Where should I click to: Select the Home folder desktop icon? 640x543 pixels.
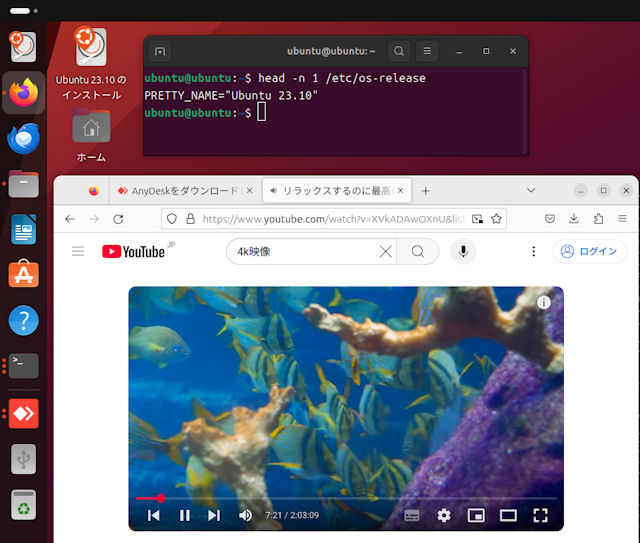tap(91, 135)
